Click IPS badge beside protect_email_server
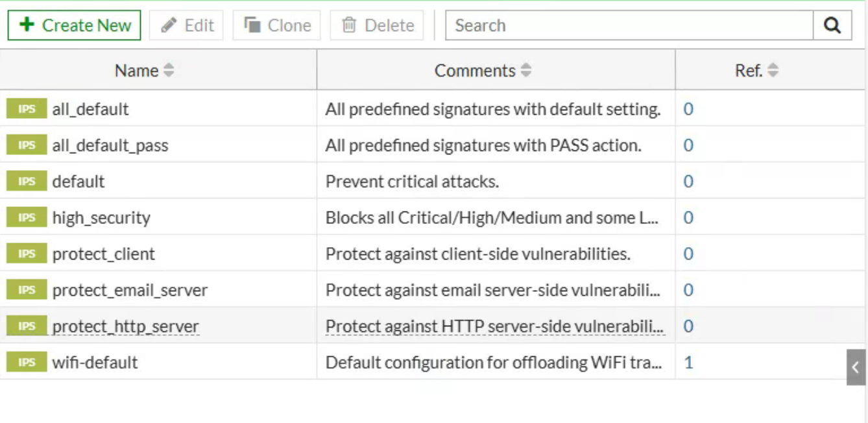The image size is (868, 423). pos(27,290)
